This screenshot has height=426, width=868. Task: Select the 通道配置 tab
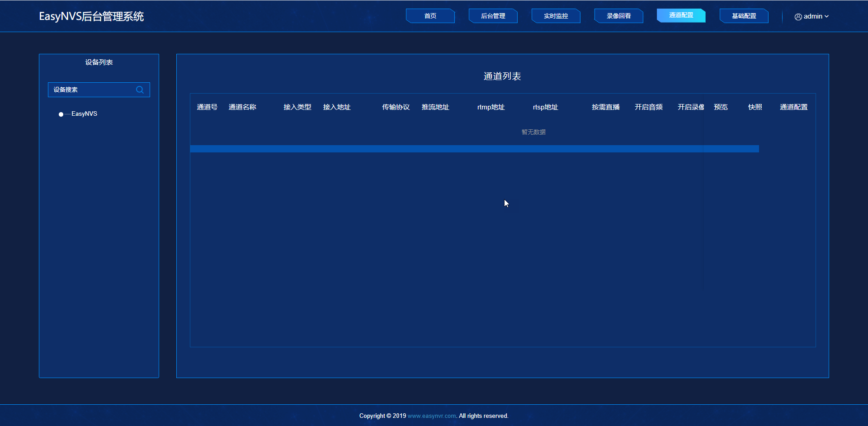(681, 15)
